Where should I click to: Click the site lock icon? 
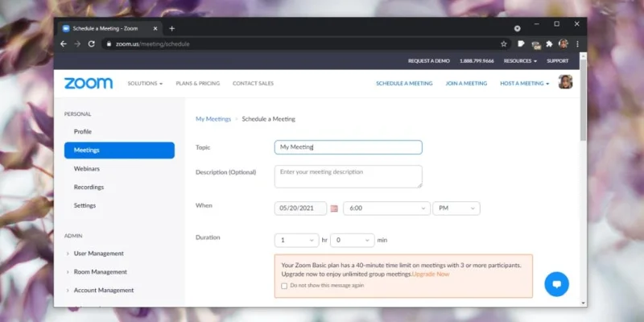coord(109,44)
